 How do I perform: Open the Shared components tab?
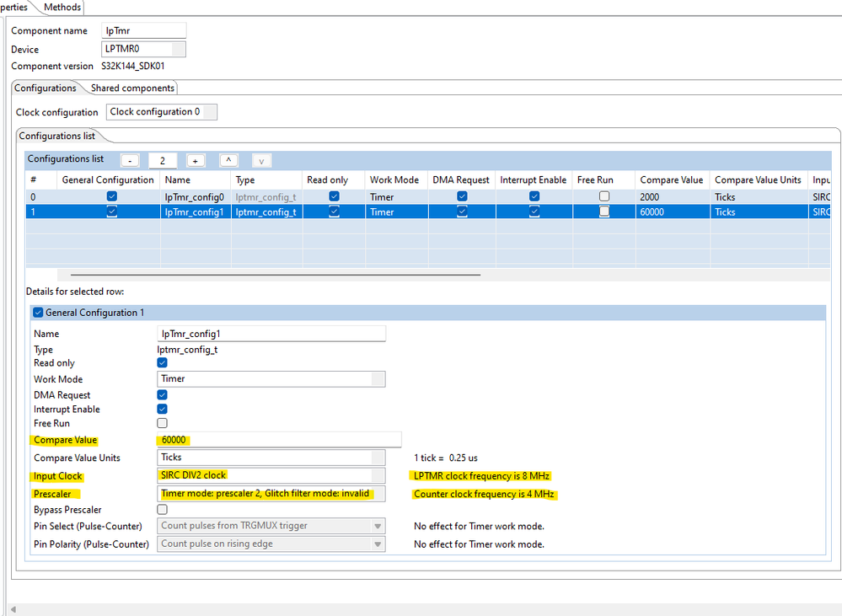132,88
